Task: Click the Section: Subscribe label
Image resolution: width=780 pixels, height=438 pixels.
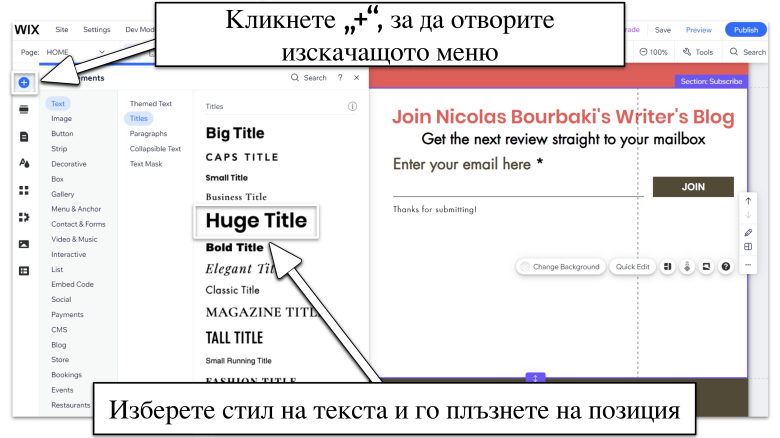Action: coord(711,82)
